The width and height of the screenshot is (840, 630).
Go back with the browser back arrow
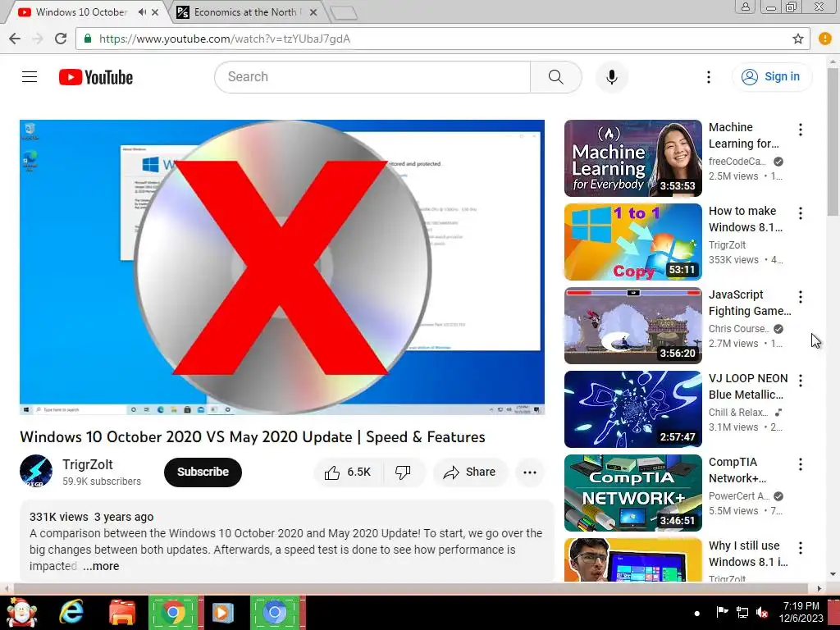click(x=15, y=39)
